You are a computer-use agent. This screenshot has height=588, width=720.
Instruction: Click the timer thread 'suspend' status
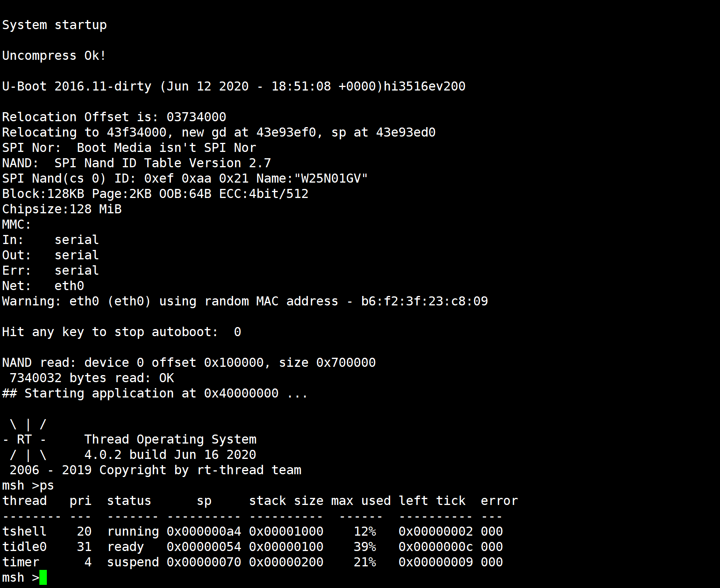coord(133,562)
